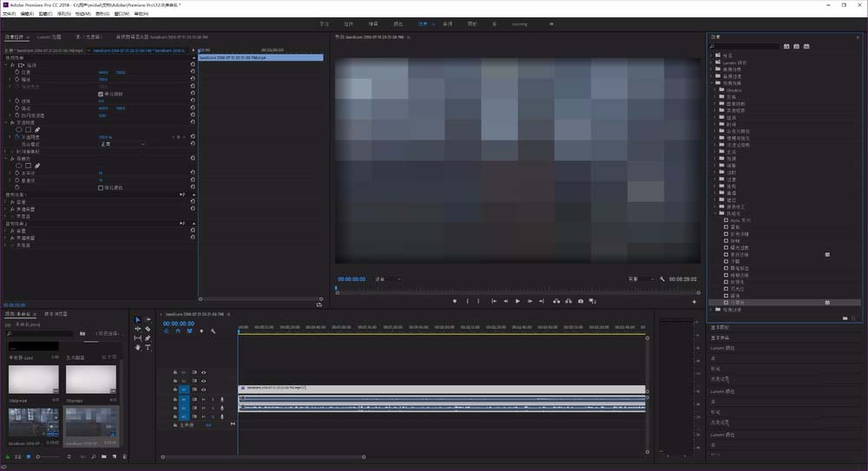868x471 pixels.
Task: Open timeline display settings wrench
Action: point(214,331)
